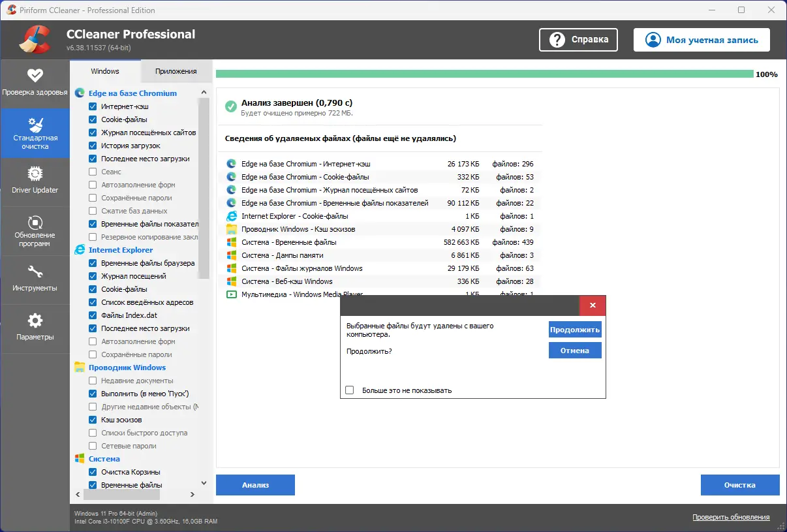The image size is (787, 532).
Task: Close the confirmation dialog with red X
Action: click(x=593, y=305)
